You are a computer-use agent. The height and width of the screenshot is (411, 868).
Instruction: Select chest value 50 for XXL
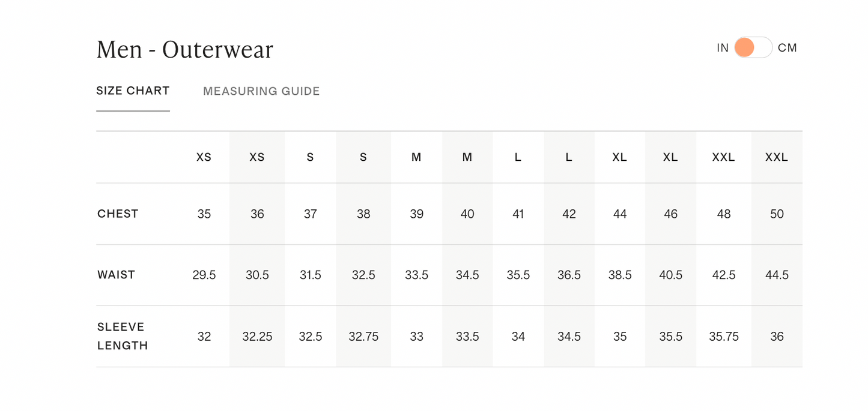pos(777,214)
